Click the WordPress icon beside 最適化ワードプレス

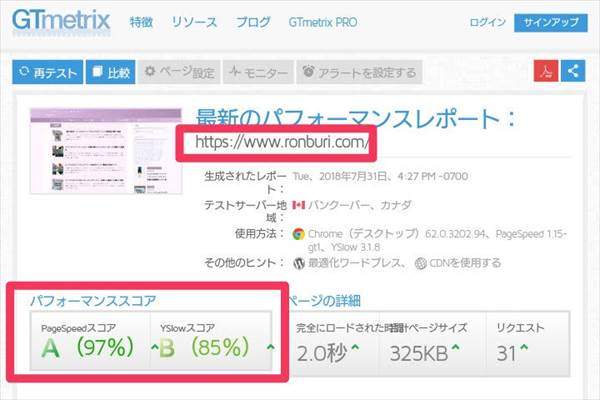coord(299,263)
